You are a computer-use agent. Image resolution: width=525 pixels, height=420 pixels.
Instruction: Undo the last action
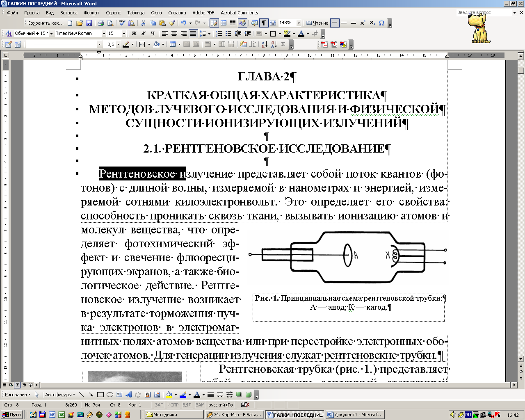click(x=184, y=23)
